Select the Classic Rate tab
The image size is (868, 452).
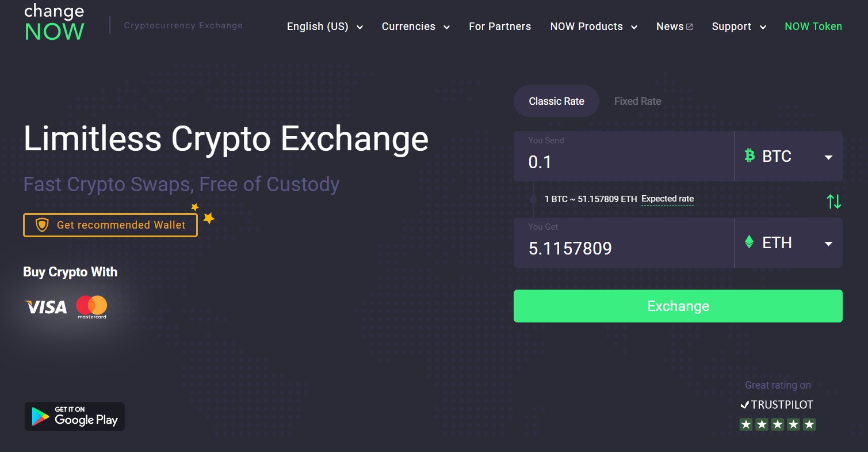556,101
